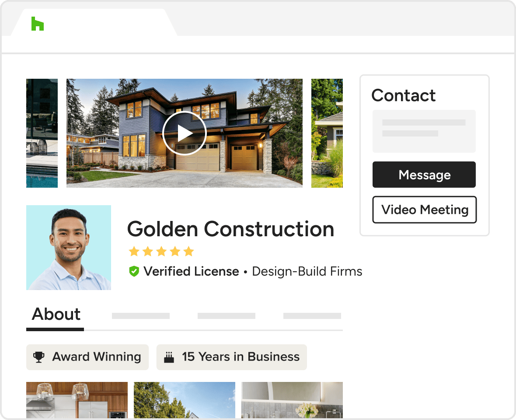The width and height of the screenshot is (516, 420).
Task: Click the Golden Construction title
Action: coord(231,229)
